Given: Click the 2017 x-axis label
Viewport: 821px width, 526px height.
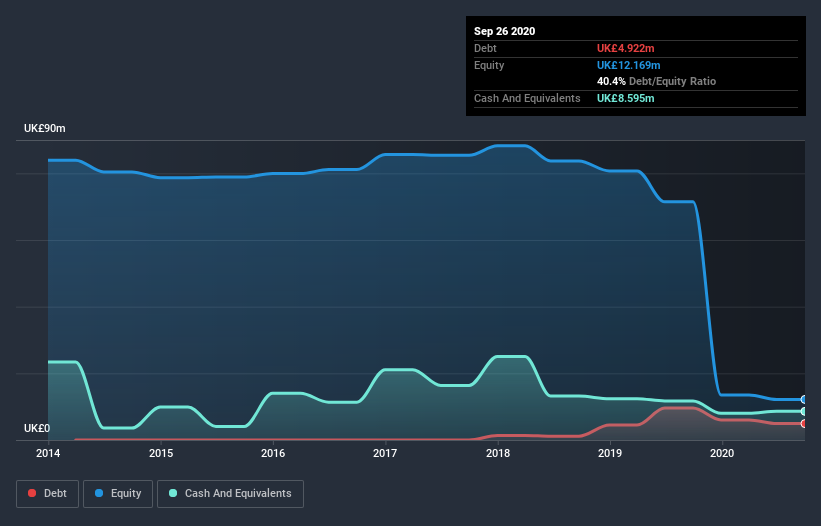Looking at the screenshot, I should [x=385, y=453].
